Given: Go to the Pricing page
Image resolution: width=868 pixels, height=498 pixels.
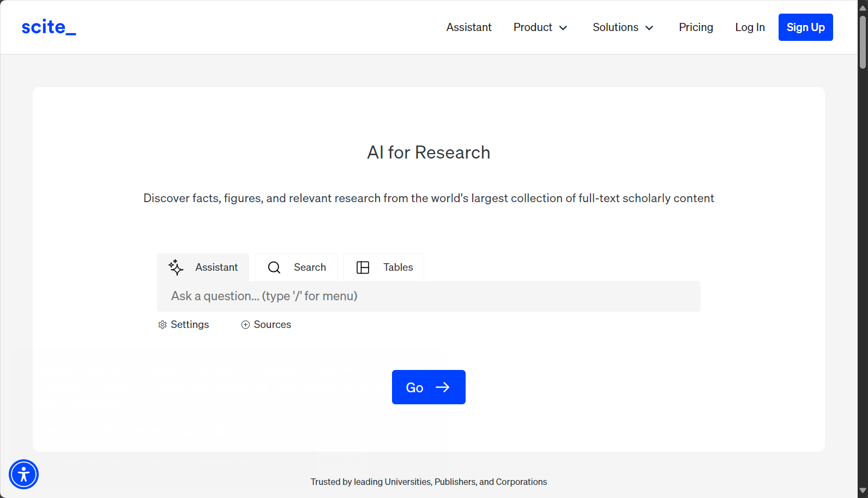Looking at the screenshot, I should 696,27.
